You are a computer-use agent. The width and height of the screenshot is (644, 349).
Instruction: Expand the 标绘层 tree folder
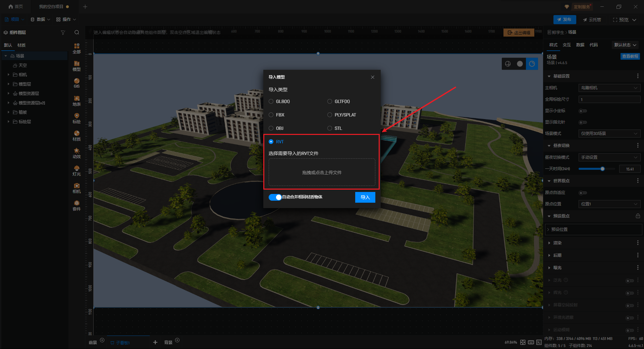point(8,121)
